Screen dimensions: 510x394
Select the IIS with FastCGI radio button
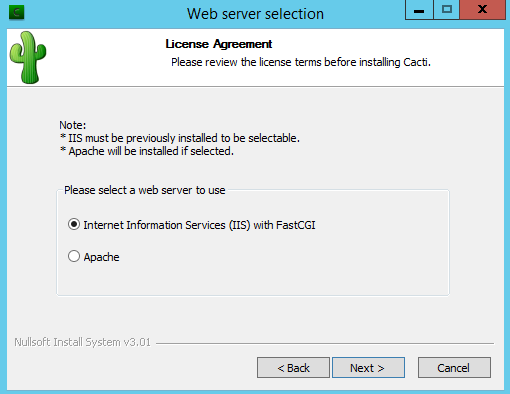(74, 224)
